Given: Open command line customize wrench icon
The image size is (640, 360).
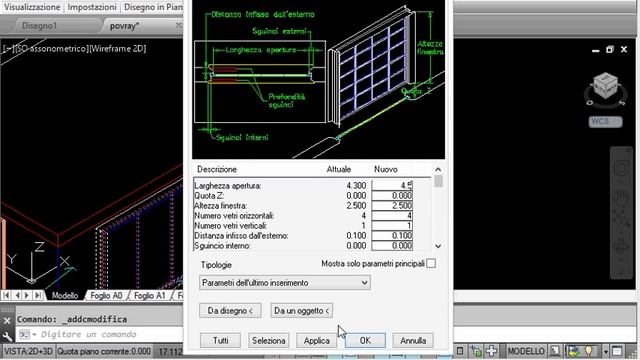Looking at the screenshot, I should click(7, 336).
